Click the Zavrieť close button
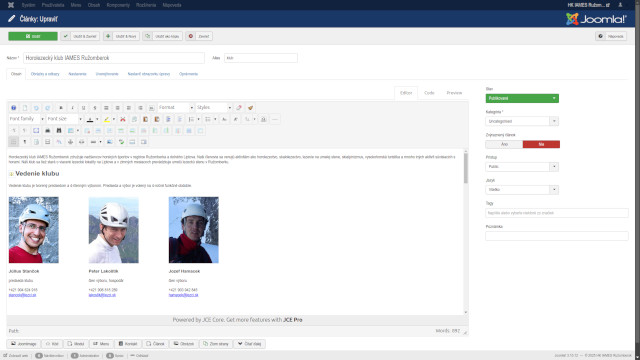This screenshot has width=640, height=360. 199,36
